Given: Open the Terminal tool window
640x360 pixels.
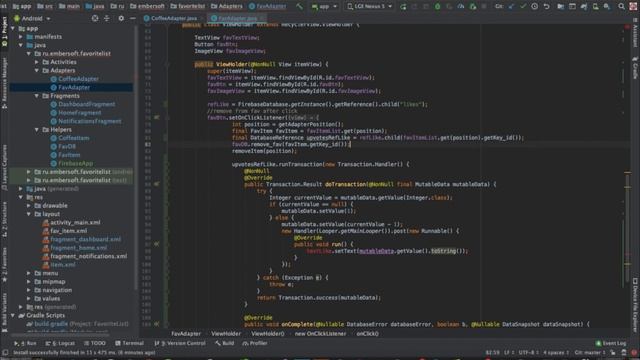Looking at the screenshot, I should 129,343.
